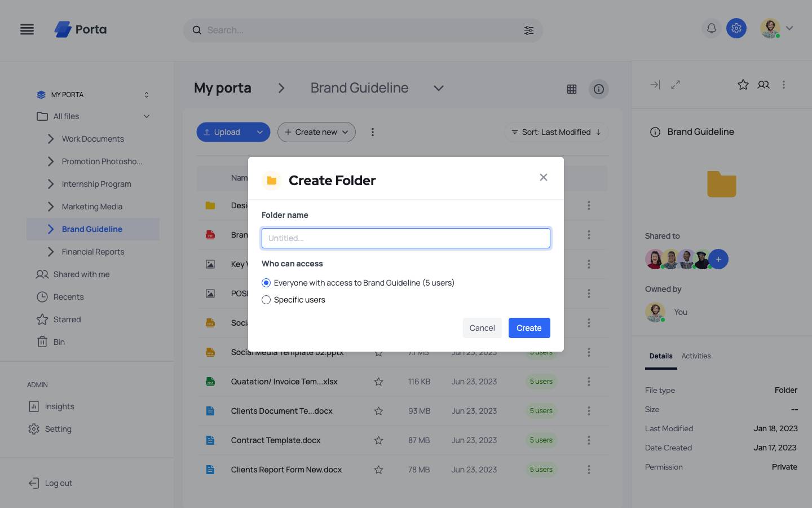
Task: Toggle the info panel icon
Action: (598, 89)
